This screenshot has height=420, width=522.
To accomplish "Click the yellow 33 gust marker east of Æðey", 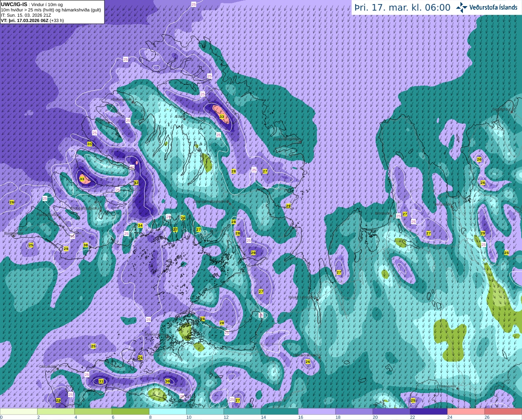I will (222, 117).
